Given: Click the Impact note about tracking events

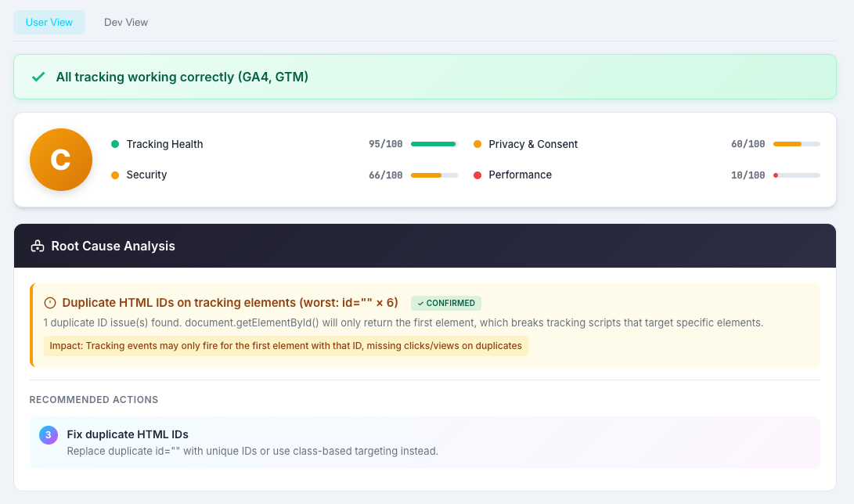Looking at the screenshot, I should point(286,346).
